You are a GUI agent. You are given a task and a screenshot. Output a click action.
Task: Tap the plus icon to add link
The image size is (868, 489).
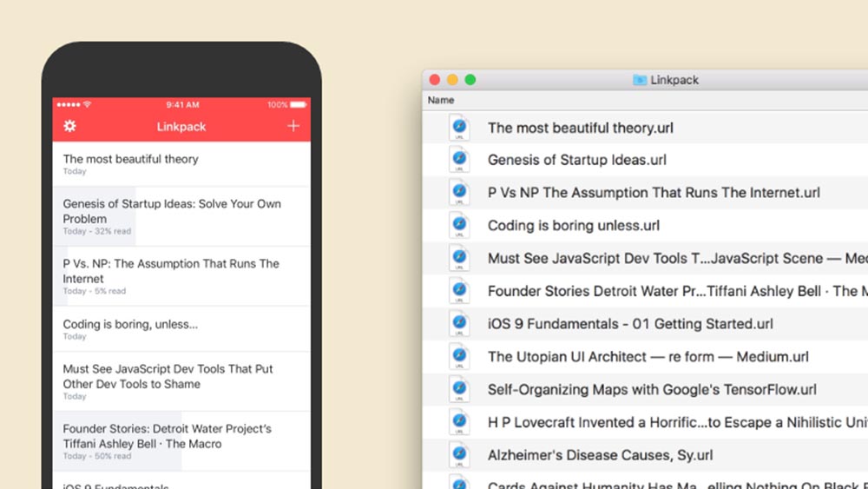[293, 127]
